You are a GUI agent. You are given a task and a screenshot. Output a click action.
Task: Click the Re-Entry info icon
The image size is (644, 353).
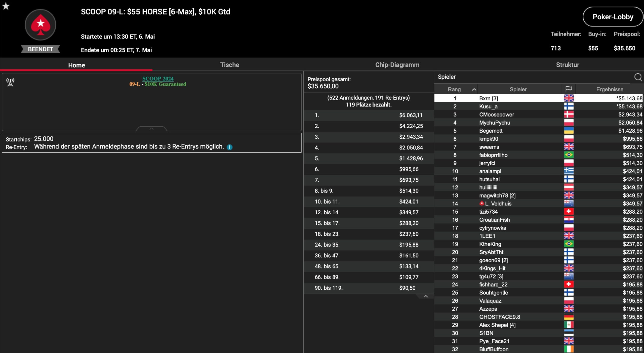pos(229,147)
